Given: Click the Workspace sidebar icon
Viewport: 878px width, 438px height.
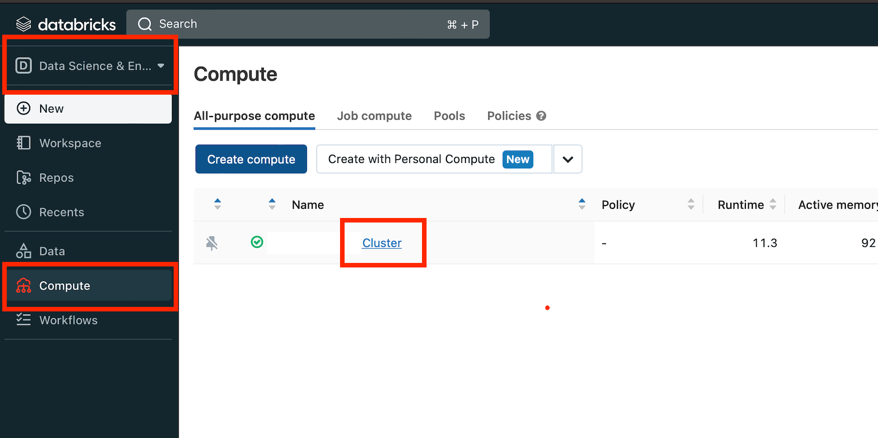Looking at the screenshot, I should [24, 143].
